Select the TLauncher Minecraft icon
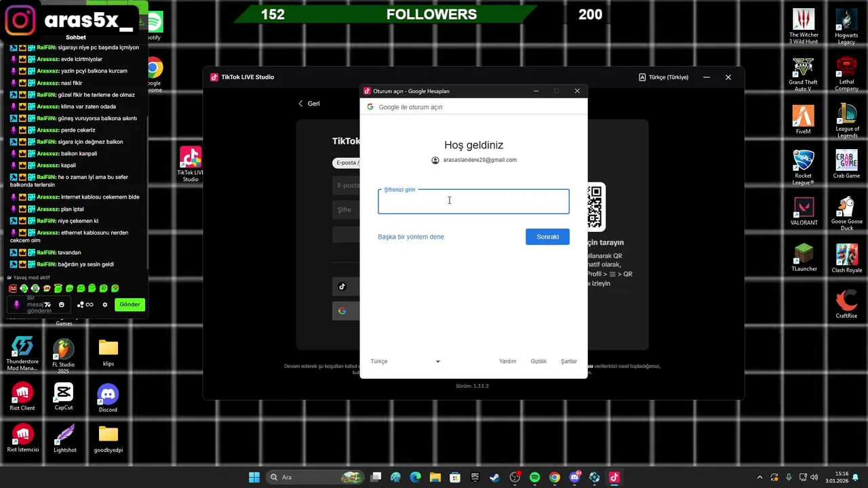Image resolution: width=868 pixels, height=488 pixels. (x=804, y=258)
